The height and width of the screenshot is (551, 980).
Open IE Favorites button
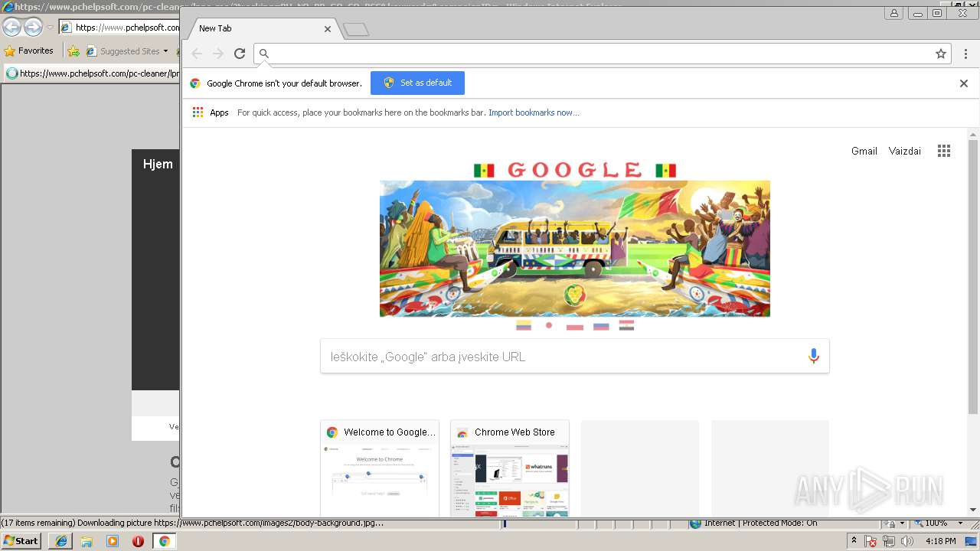pyautogui.click(x=29, y=51)
